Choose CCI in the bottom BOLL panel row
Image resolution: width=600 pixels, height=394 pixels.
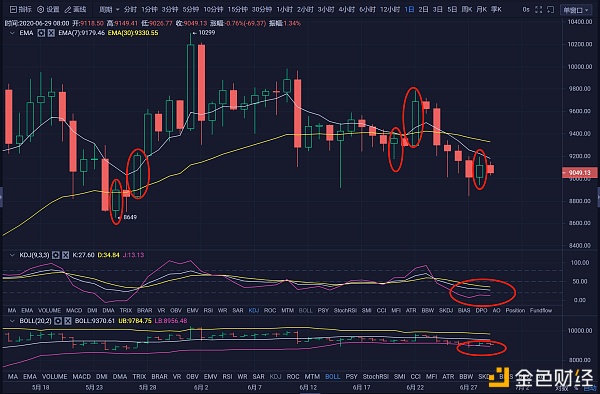point(416,376)
